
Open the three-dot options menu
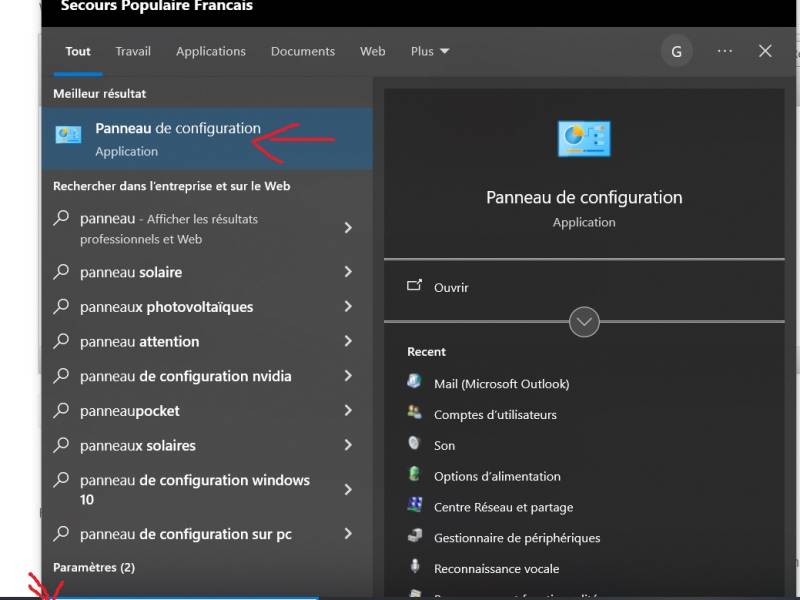pyautogui.click(x=724, y=51)
